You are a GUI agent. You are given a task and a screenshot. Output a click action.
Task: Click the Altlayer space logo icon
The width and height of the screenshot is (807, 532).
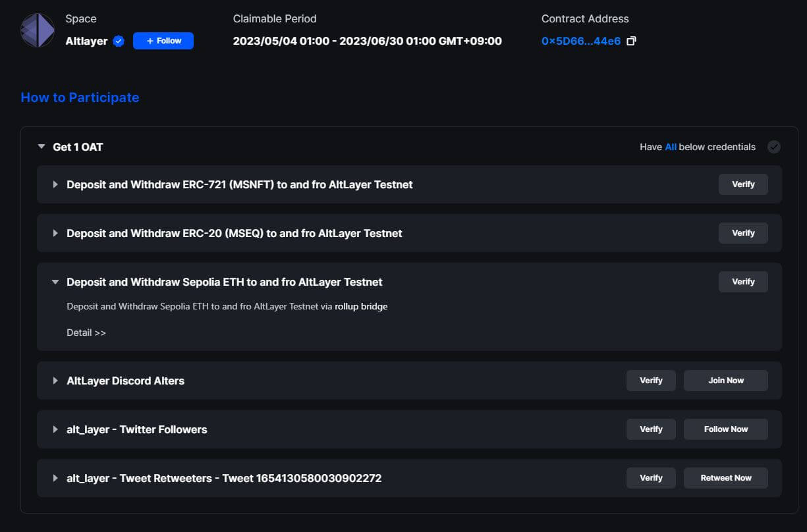coord(38,30)
